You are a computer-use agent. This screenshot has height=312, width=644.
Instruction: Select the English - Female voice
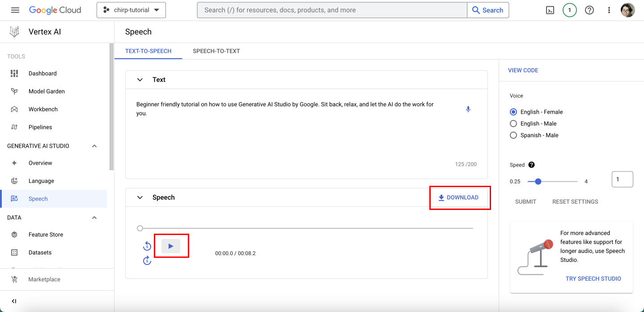pyautogui.click(x=513, y=112)
